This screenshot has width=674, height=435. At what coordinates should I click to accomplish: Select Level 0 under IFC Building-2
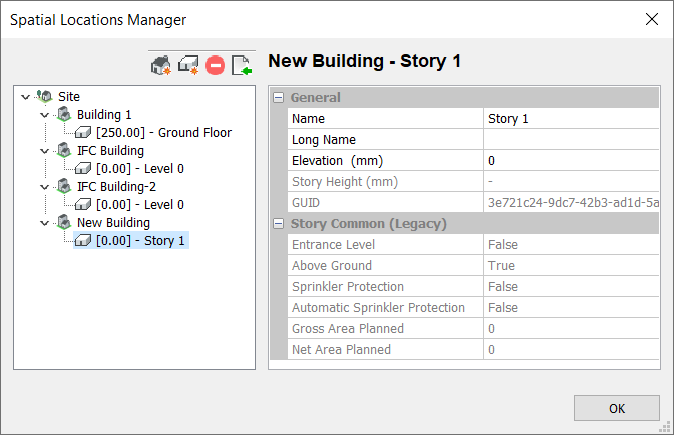pos(139,204)
